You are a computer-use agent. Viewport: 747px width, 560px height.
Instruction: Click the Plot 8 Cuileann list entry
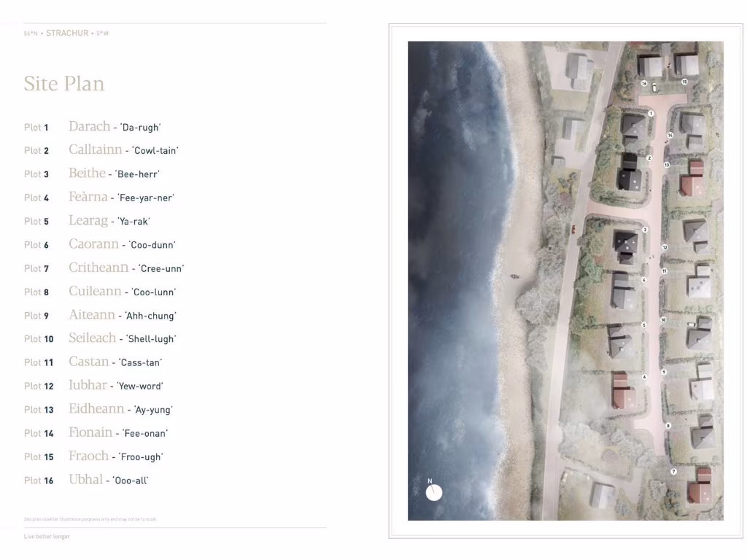click(100, 292)
